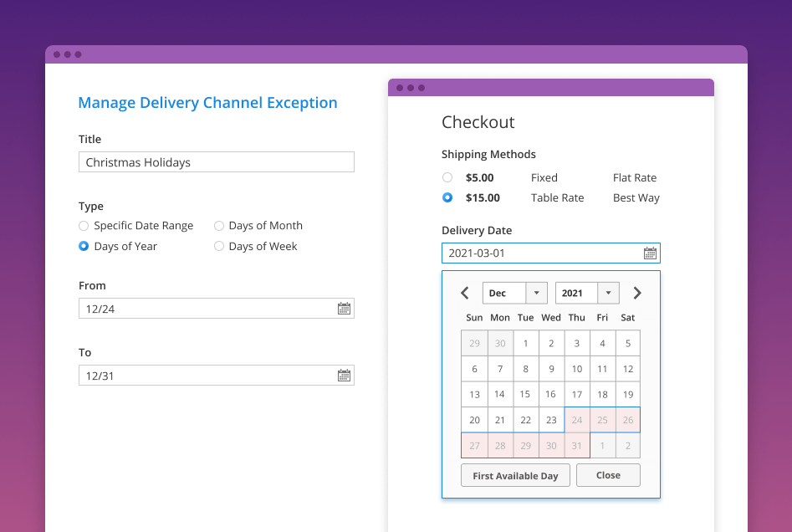Click the First Available Day button
Image resolution: width=792 pixels, height=532 pixels.
tap(515, 475)
